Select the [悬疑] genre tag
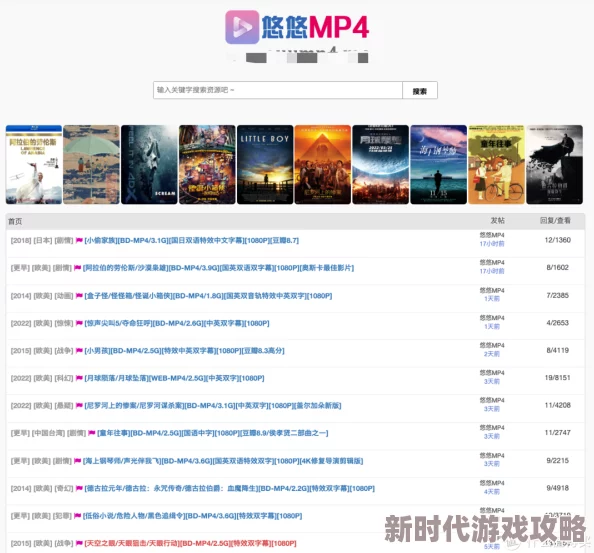Viewport: 594px width, 553px height. (x=64, y=406)
